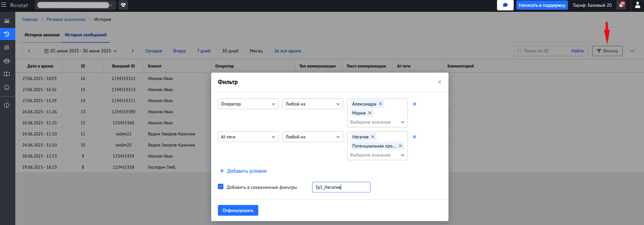Image resolution: width=644 pixels, height=225 pixels.
Task: Open the notifications bell
Action: (621, 5)
